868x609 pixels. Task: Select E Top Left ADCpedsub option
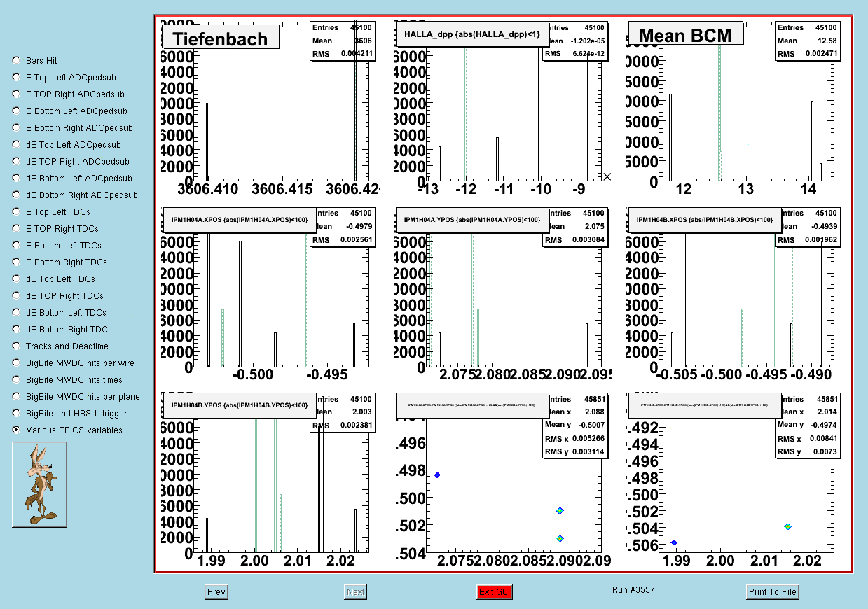point(16,78)
